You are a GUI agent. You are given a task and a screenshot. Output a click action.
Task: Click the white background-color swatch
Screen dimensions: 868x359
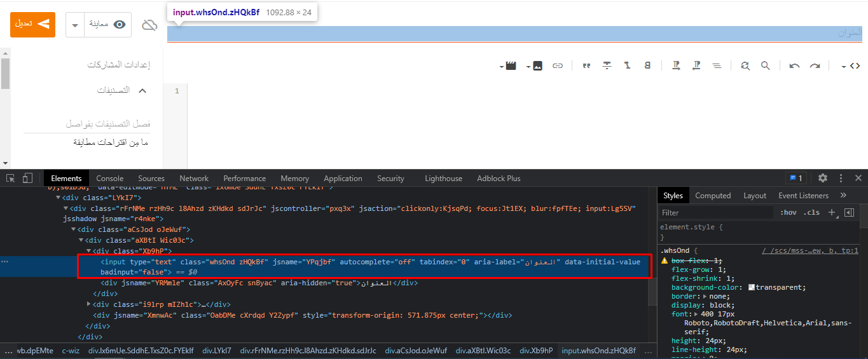click(752, 287)
